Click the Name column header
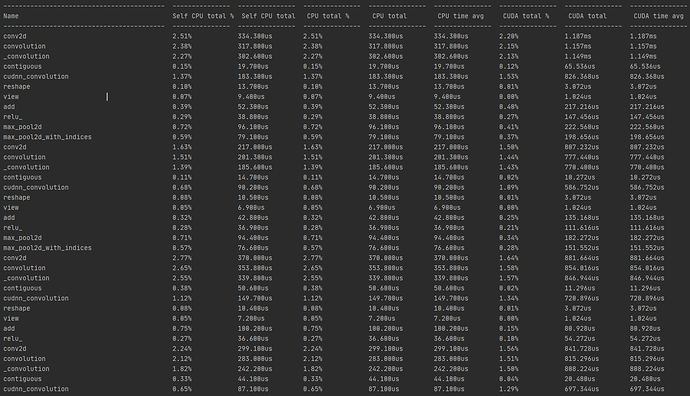Image resolution: width=690 pixels, height=396 pixels. [11, 16]
